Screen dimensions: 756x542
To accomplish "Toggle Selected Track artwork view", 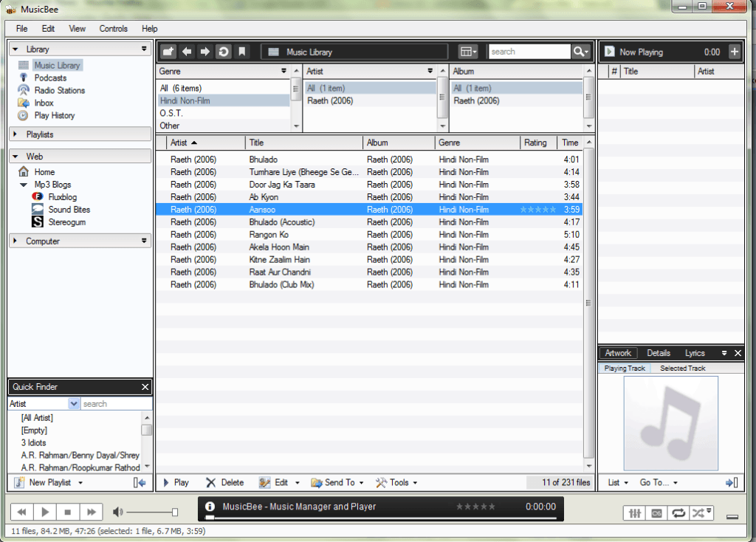I will point(682,368).
